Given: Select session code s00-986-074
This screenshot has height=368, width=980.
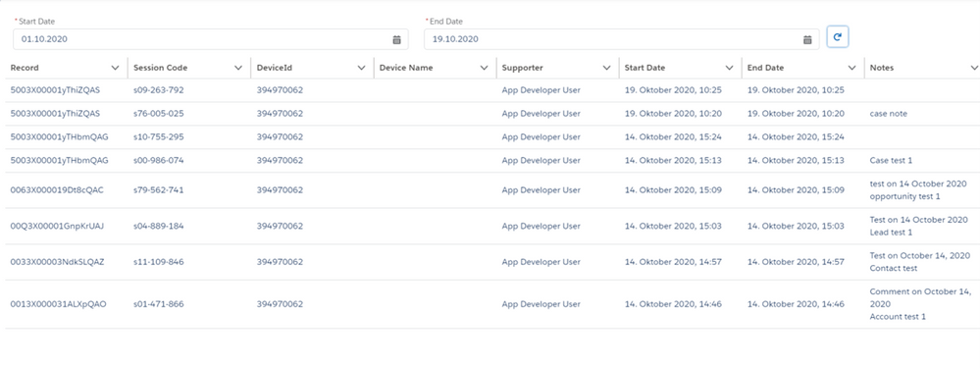Looking at the screenshot, I should pos(159,161).
